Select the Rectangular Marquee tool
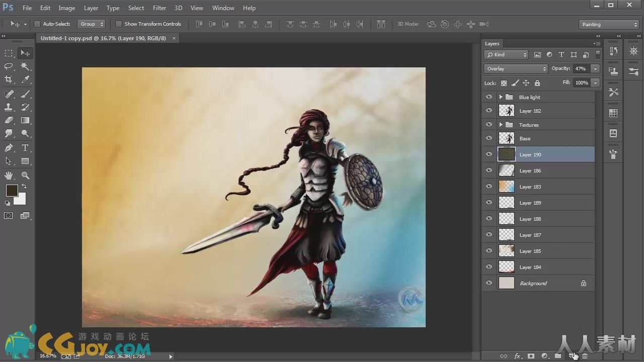Image resolution: width=644 pixels, height=362 pixels. (9, 53)
